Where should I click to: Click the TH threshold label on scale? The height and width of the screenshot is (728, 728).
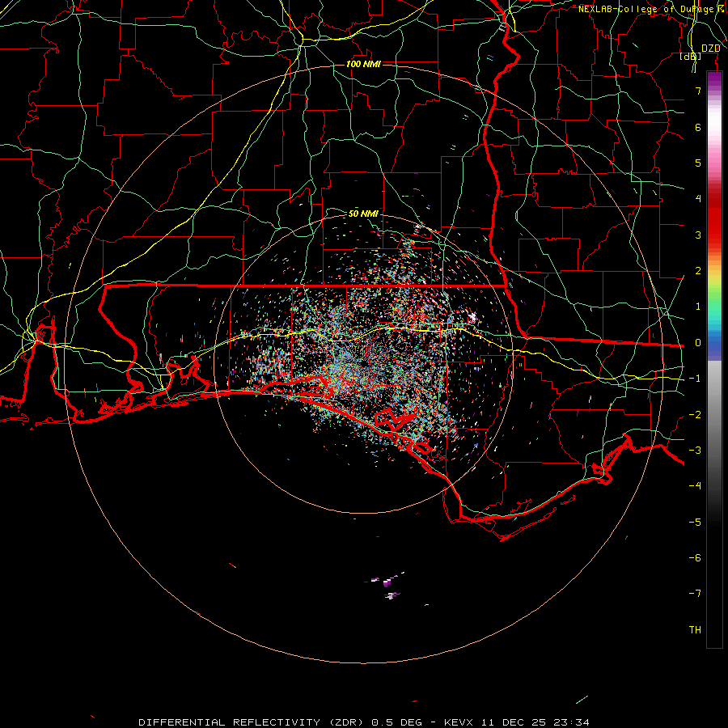pyautogui.click(x=695, y=630)
